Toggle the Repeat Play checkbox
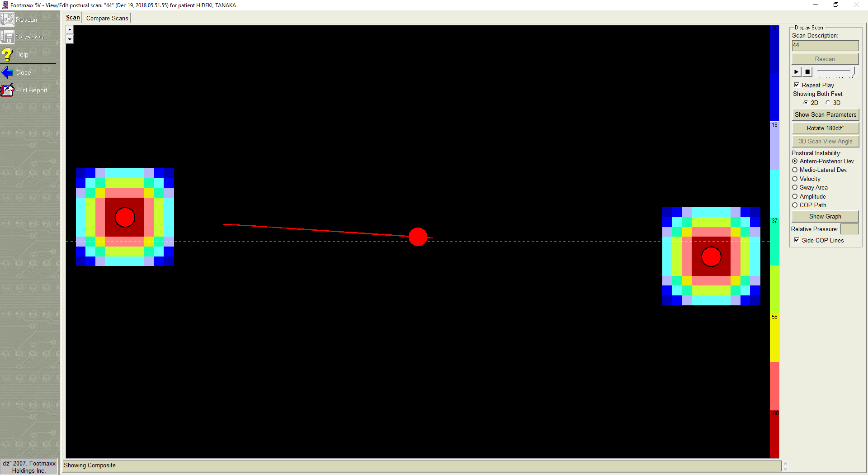The image size is (868, 475). tap(797, 85)
